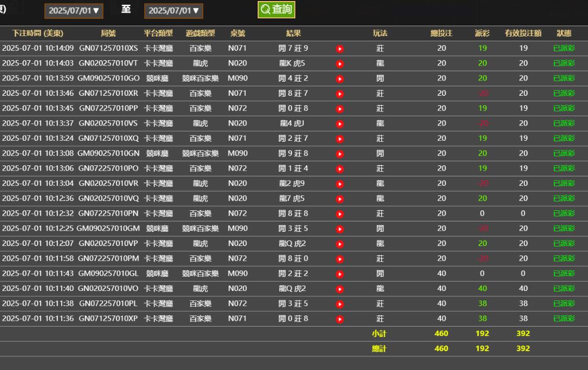The width and height of the screenshot is (588, 370).
Task: Sort by 下注時間 (美東) column header
Action: 38,33
